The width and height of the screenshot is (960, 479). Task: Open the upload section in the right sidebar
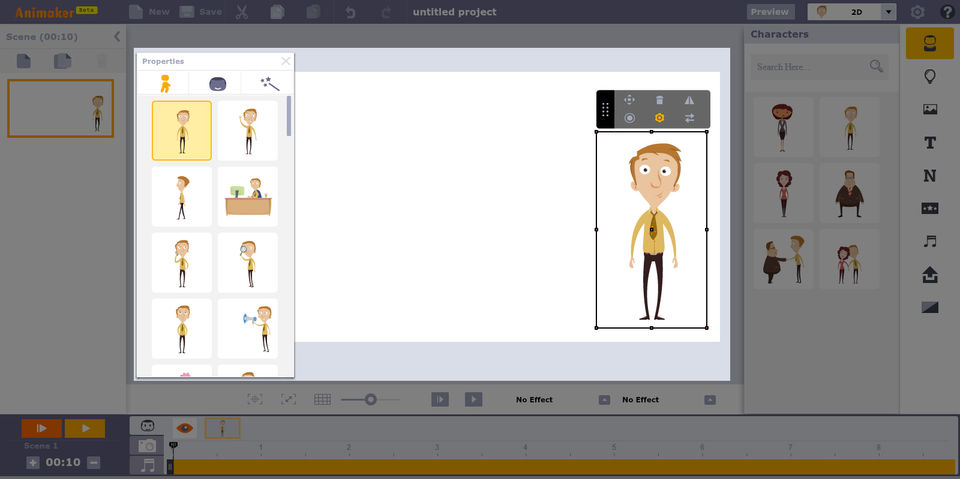pos(929,274)
